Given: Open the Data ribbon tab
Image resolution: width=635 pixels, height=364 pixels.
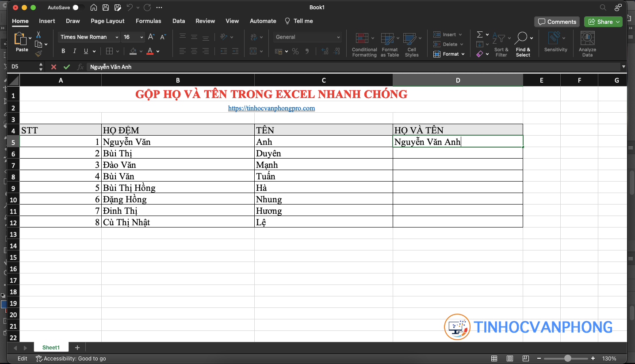Looking at the screenshot, I should pos(179,21).
